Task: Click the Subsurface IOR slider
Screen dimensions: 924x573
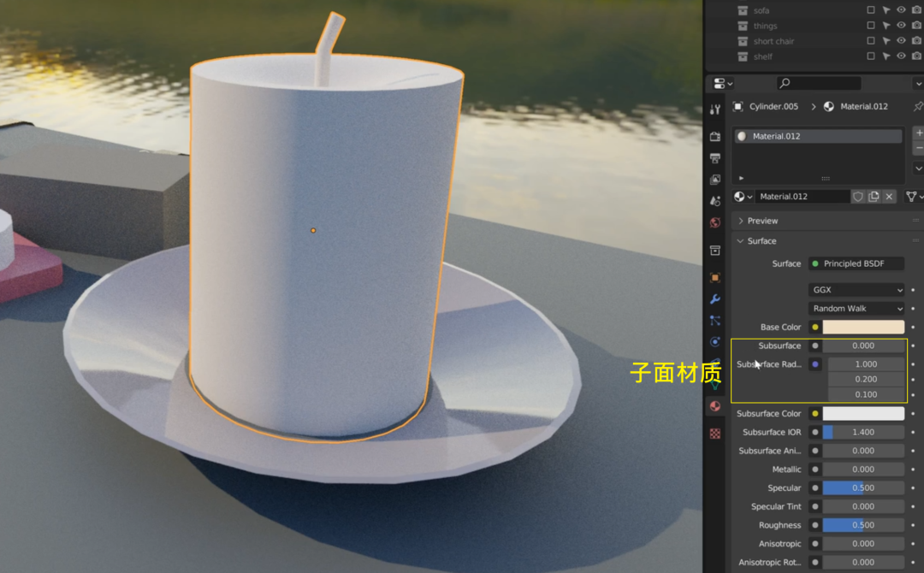Action: (x=863, y=432)
